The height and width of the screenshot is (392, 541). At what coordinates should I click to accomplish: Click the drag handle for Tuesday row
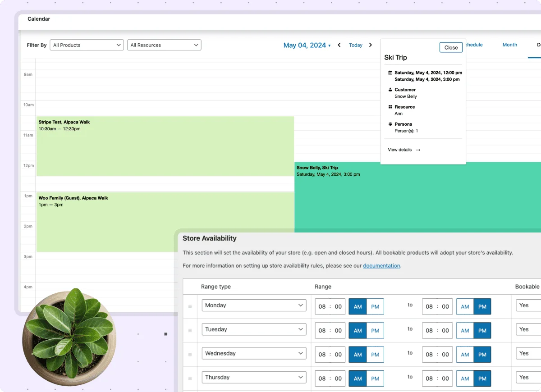[x=190, y=330]
